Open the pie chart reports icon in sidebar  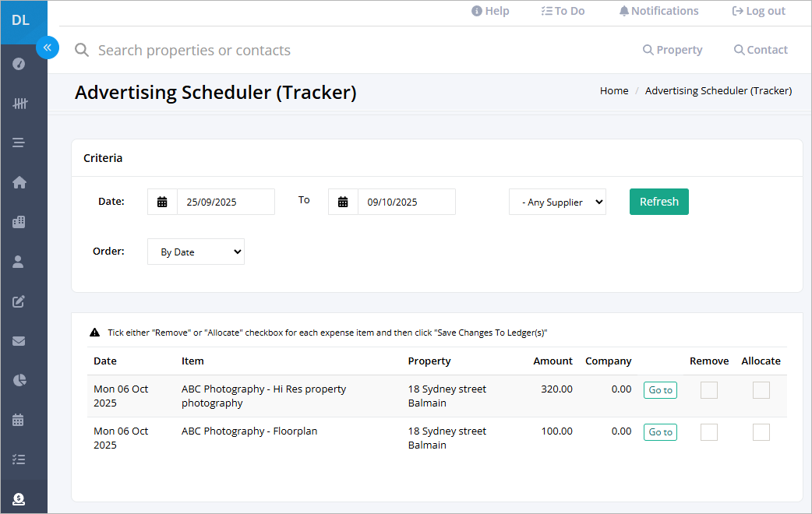coord(19,380)
